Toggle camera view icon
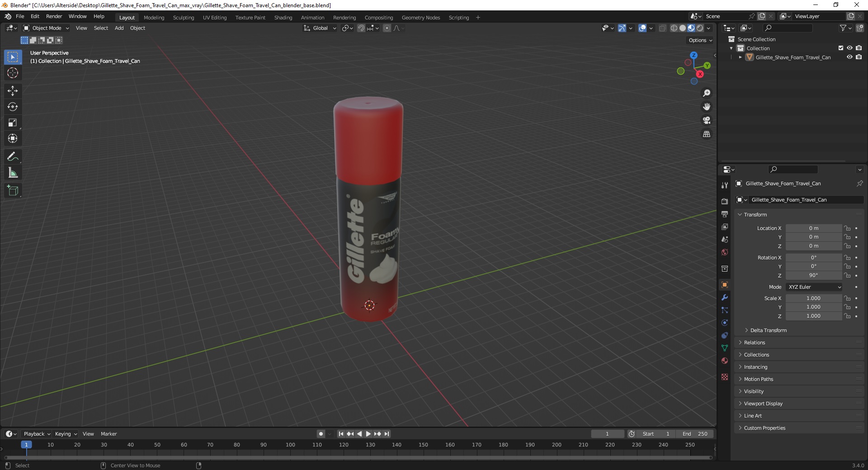This screenshot has width=868, height=470. [707, 120]
